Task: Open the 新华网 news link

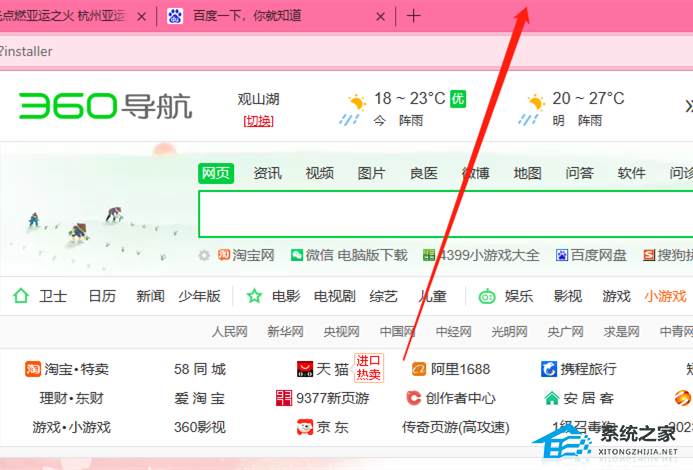Action: (x=286, y=331)
